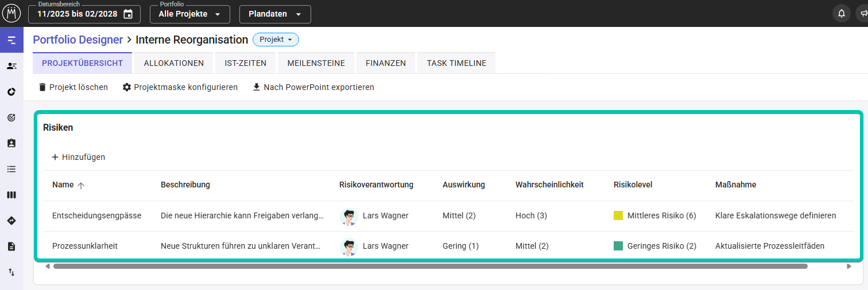Switch to the Allokationen tab
The width and height of the screenshot is (868, 290).
coord(173,63)
